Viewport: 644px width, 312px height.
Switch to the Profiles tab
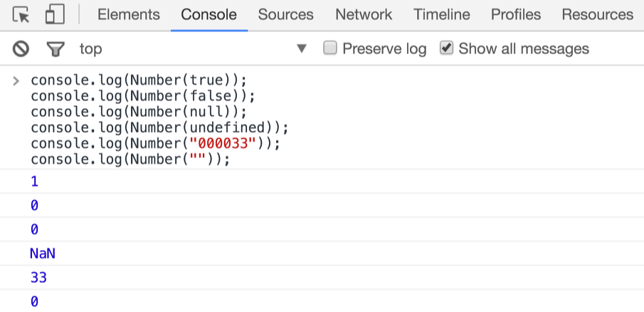[516, 15]
